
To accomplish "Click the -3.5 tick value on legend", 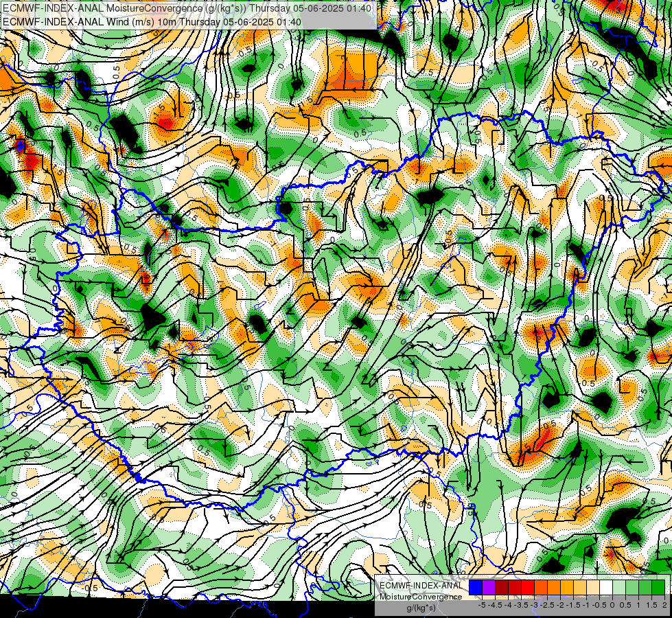I will 521,605.
